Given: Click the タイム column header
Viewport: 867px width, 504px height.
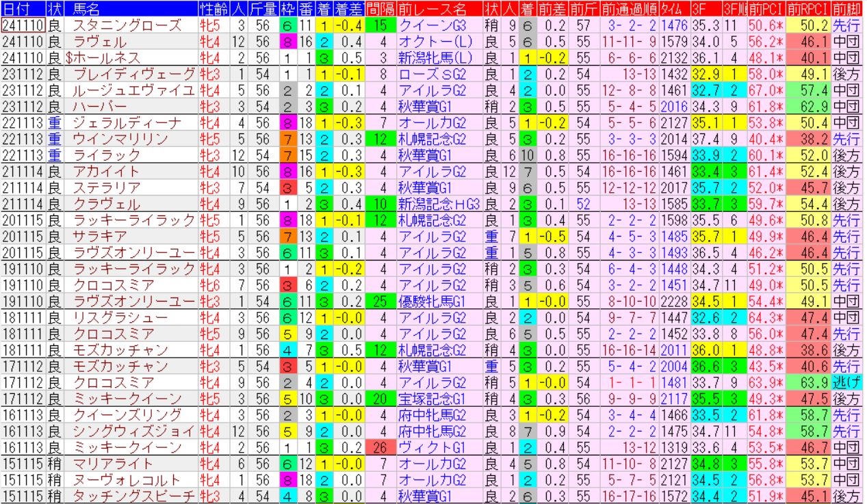Looking at the screenshot, I should (x=674, y=9).
